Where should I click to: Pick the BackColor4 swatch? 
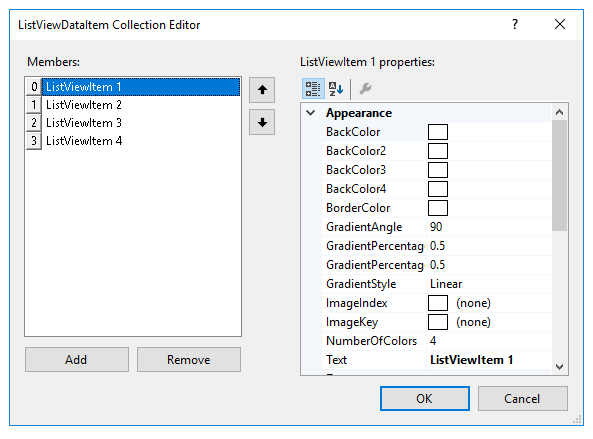(x=438, y=189)
